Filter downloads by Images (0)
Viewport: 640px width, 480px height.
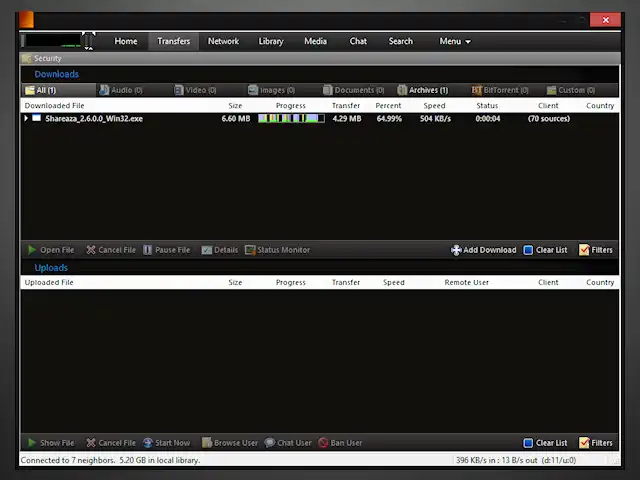pos(271,90)
